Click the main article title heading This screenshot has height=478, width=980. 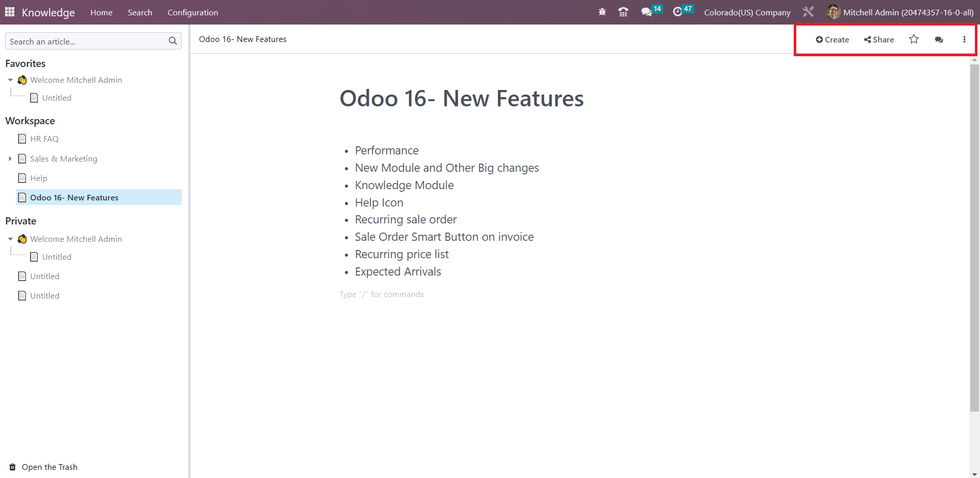click(462, 98)
